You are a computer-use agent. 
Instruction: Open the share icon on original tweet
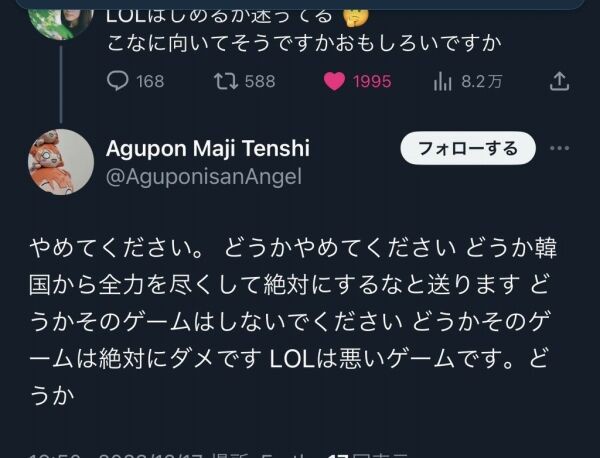[x=559, y=81]
